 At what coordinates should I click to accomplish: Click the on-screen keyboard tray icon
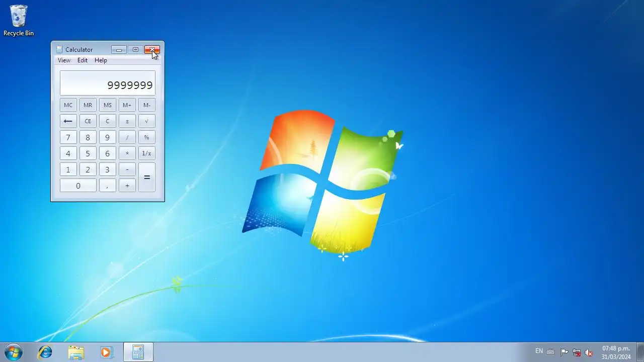[550, 351]
